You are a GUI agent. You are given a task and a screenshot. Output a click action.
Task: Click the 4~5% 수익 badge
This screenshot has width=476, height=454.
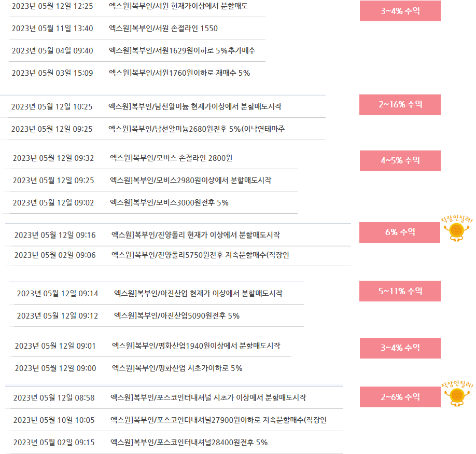(400, 161)
